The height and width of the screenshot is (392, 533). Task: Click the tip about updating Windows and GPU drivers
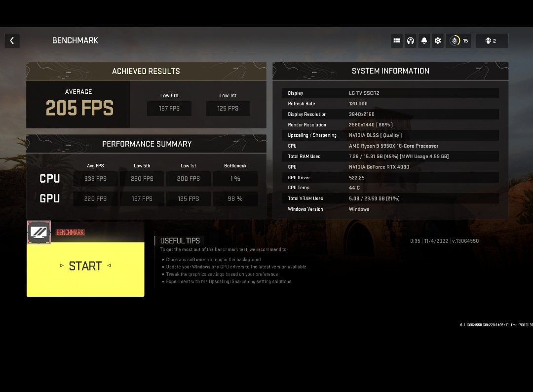[x=236, y=267]
